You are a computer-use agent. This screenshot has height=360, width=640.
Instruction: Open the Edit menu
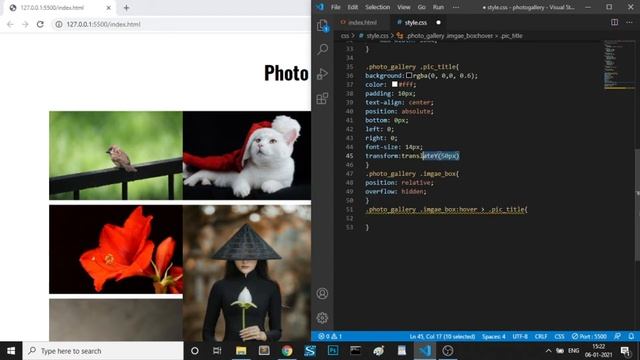point(353,7)
